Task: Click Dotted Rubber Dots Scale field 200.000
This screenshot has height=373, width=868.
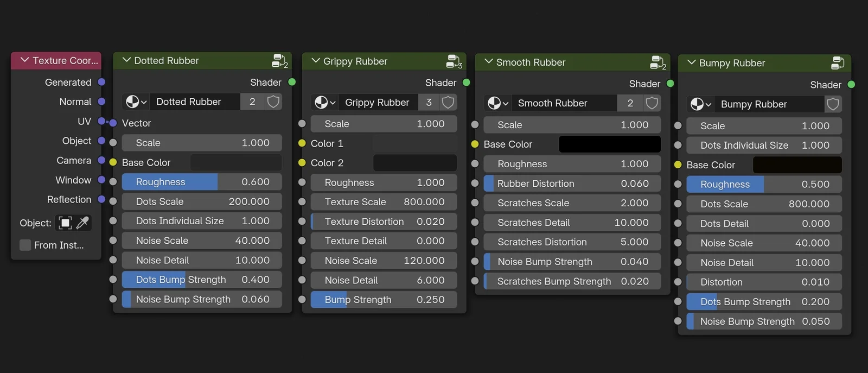Action: [202, 201]
